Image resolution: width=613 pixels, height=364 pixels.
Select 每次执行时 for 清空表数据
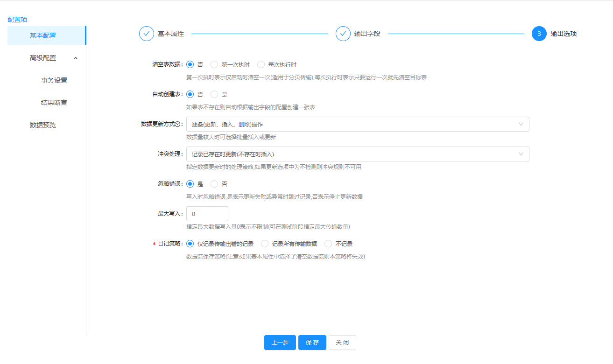[x=261, y=64]
